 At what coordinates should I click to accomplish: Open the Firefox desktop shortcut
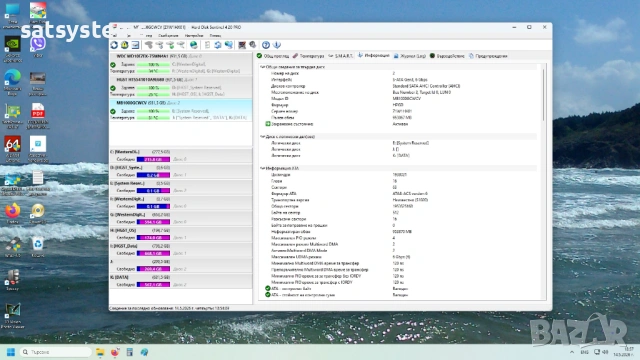[13, 213]
